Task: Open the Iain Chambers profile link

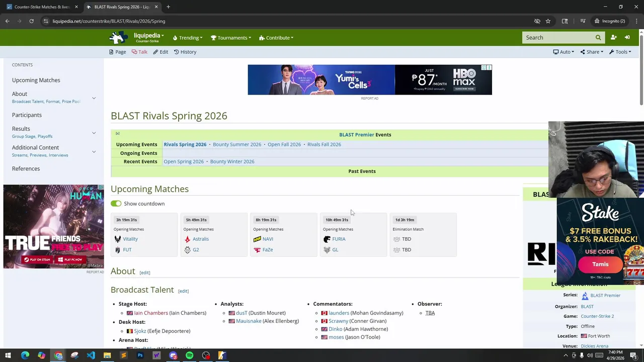Action: coord(151,313)
